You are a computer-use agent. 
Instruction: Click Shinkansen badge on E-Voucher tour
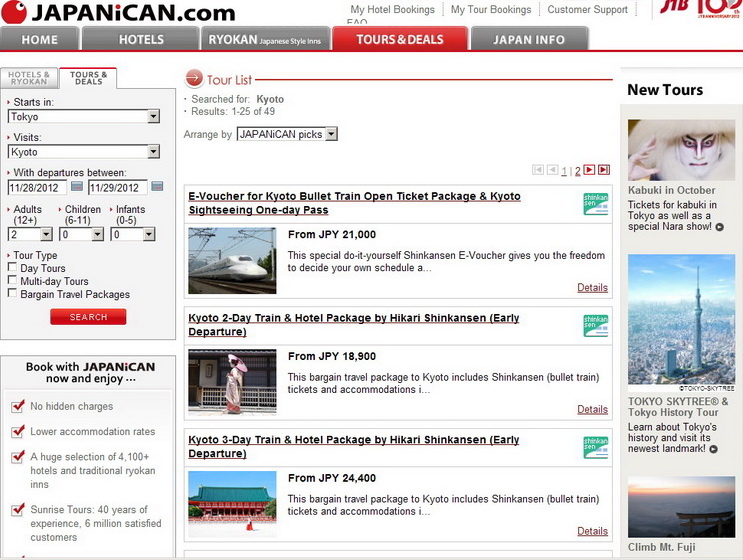tap(596, 204)
